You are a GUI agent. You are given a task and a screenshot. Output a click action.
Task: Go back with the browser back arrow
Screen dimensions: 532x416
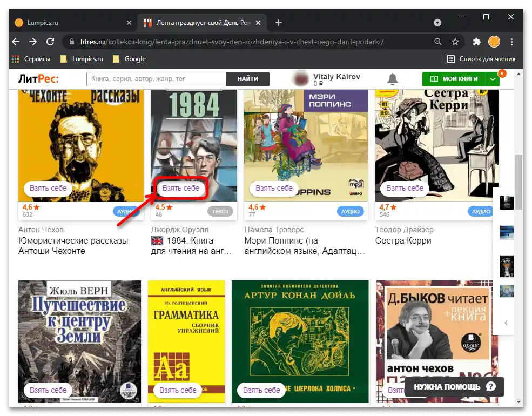pos(16,42)
